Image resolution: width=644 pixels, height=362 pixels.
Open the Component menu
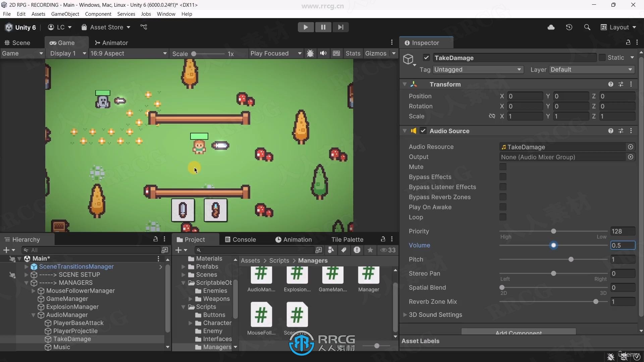tap(98, 14)
